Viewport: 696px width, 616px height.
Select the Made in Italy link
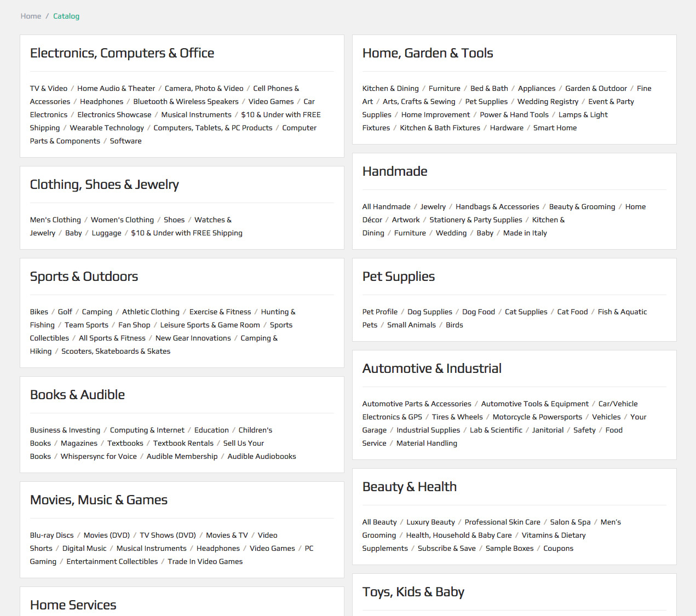coord(525,233)
